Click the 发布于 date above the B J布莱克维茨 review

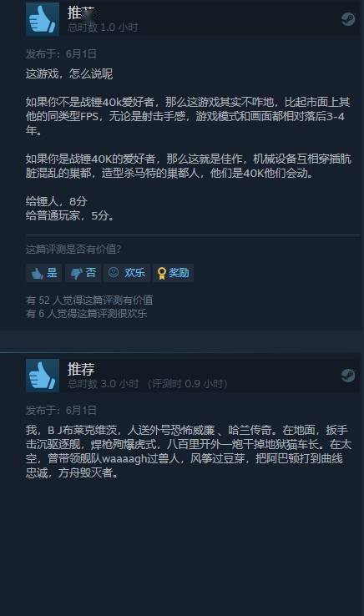point(61,410)
